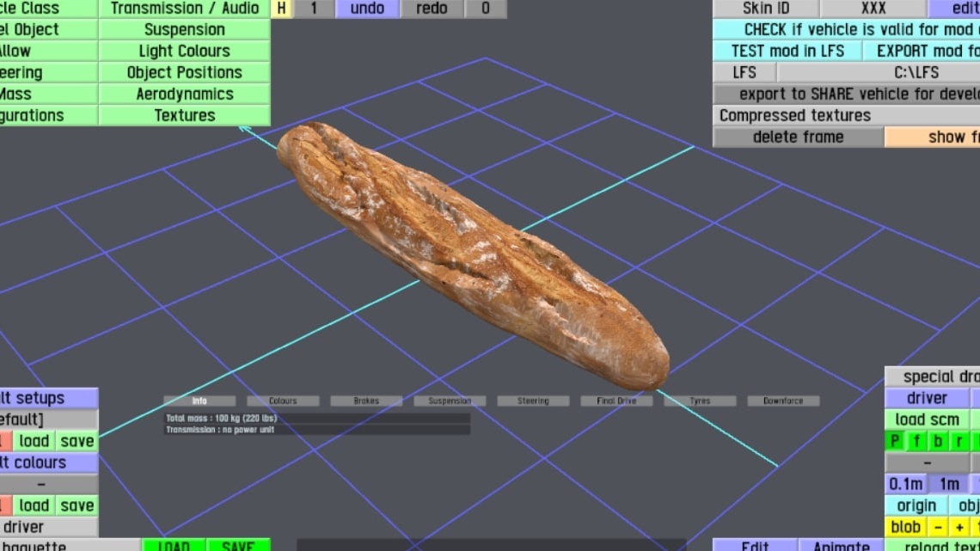Click TEST mod in LFS

(787, 51)
